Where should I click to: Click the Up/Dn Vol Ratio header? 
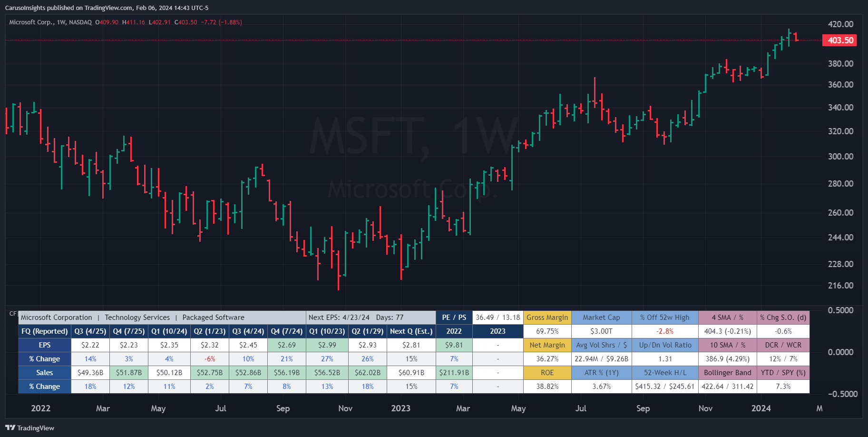[665, 345]
